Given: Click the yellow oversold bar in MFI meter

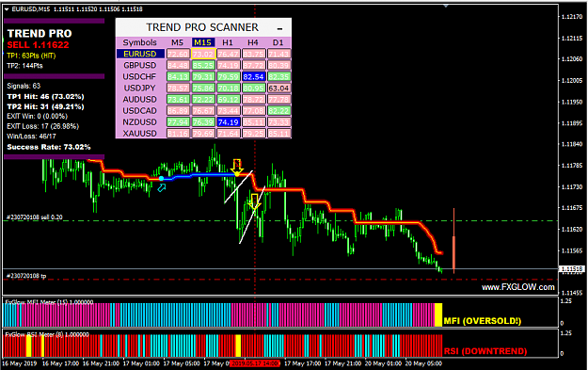Looking at the screenshot, I should click(438, 314).
